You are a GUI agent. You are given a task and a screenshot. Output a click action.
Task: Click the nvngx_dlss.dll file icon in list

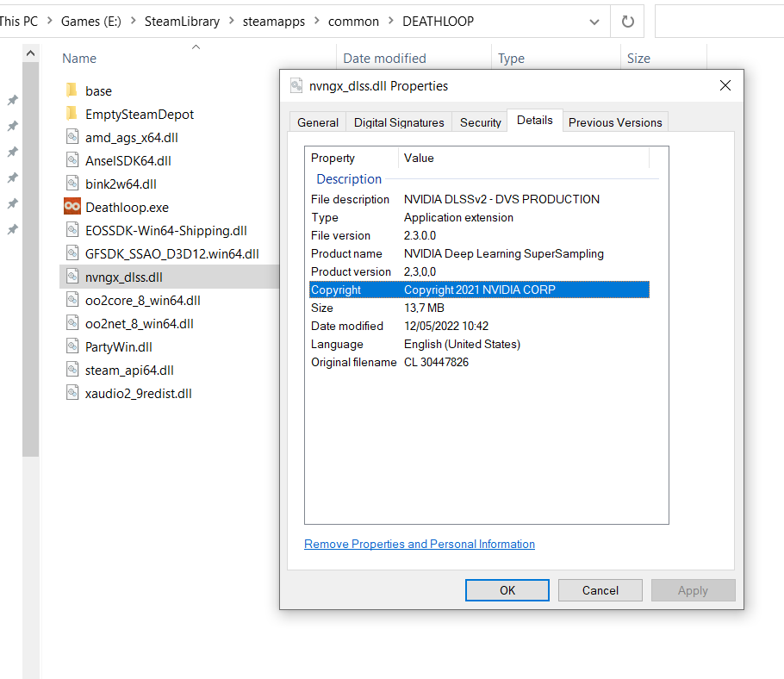(x=72, y=277)
